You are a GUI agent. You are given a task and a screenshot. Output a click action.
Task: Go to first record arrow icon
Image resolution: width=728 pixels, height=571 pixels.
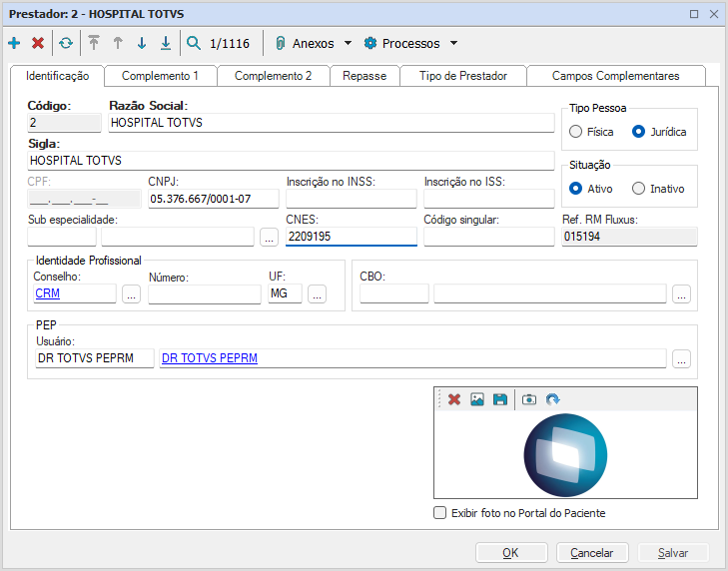point(94,43)
